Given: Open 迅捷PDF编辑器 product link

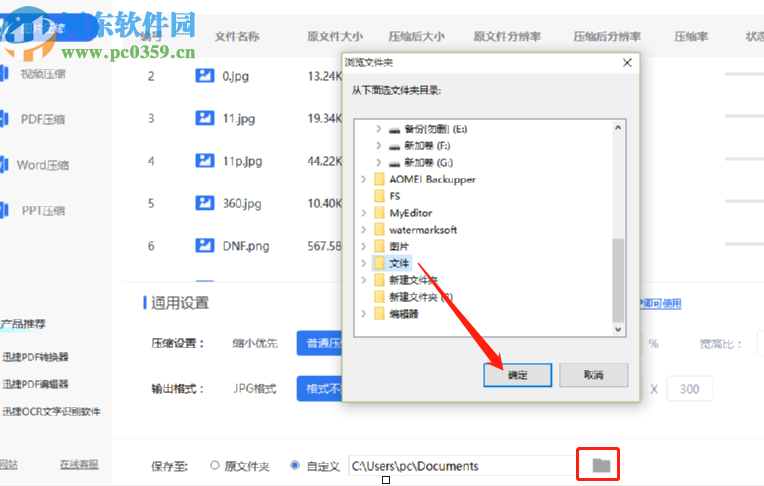Looking at the screenshot, I should pyautogui.click(x=35, y=384).
